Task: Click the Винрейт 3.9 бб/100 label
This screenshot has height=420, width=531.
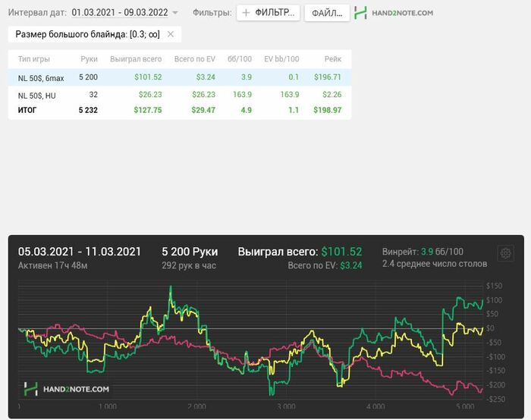Action: coord(423,252)
